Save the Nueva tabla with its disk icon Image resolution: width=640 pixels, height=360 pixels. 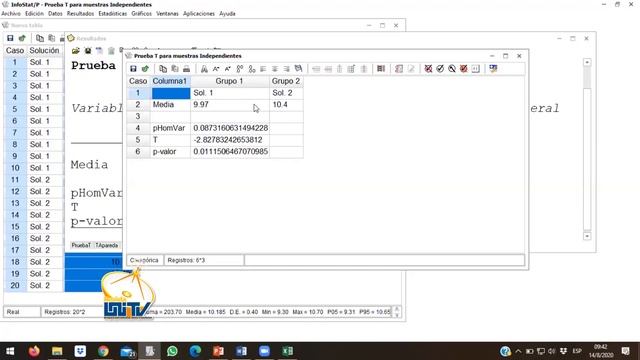(x=10, y=38)
